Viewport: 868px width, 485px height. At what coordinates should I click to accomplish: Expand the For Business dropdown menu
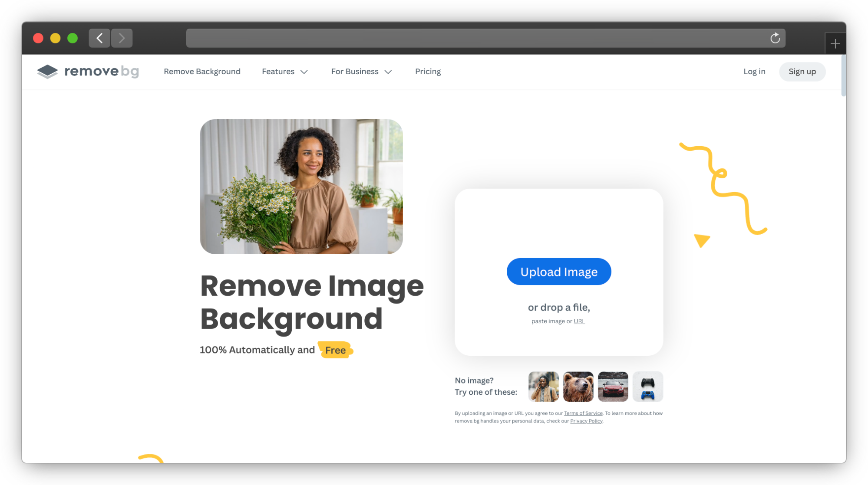point(361,72)
